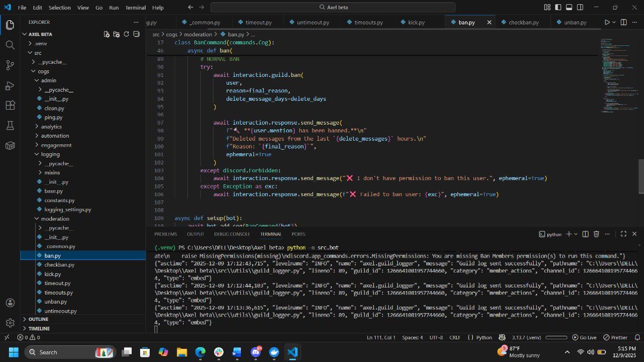The width and height of the screenshot is (644, 362).
Task: Refresh the Explorer tree
Action: 126,34
